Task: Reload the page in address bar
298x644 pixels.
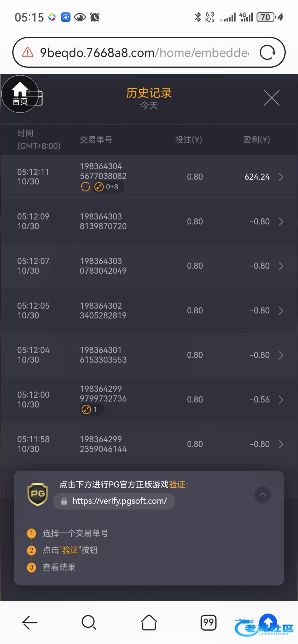Action: [x=267, y=52]
